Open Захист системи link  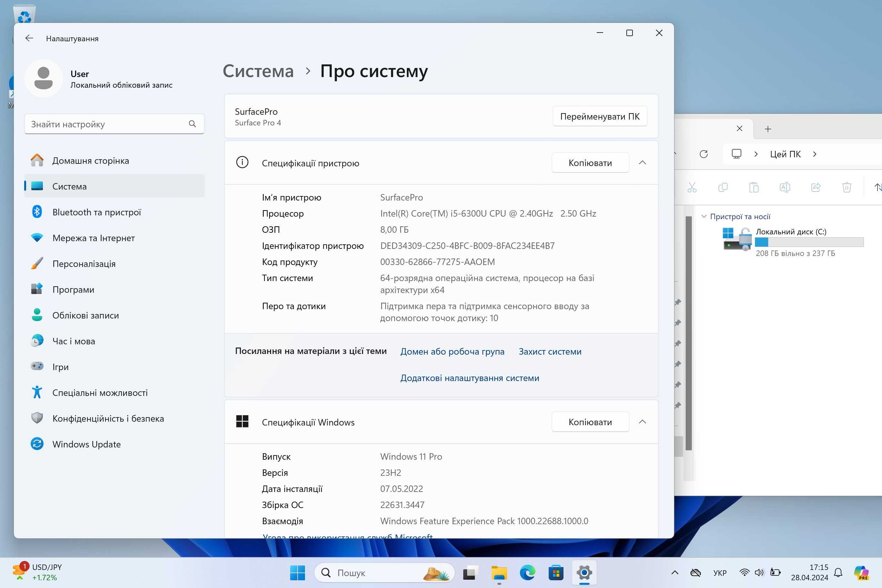[550, 351]
